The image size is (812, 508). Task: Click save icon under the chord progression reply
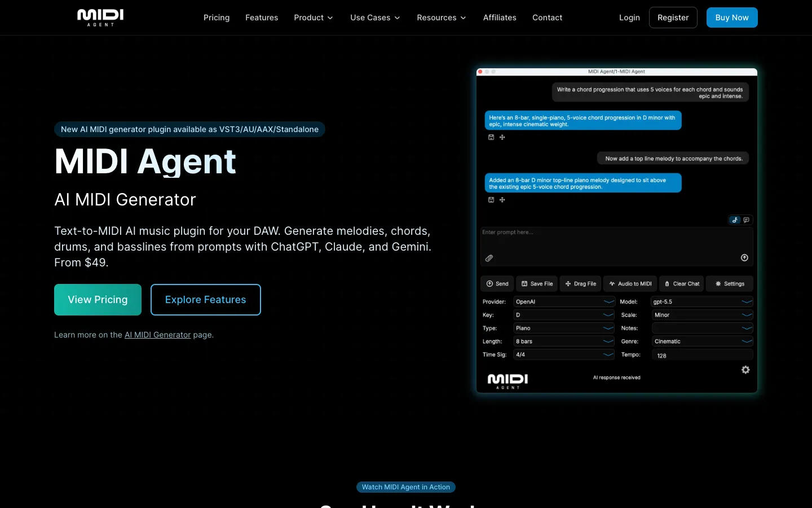pos(491,137)
